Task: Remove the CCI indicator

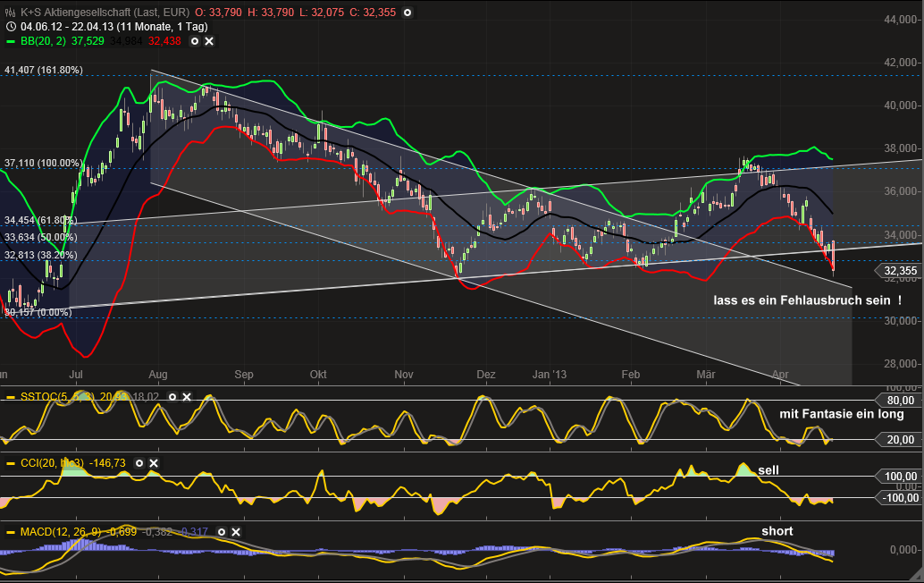Action: click(154, 463)
